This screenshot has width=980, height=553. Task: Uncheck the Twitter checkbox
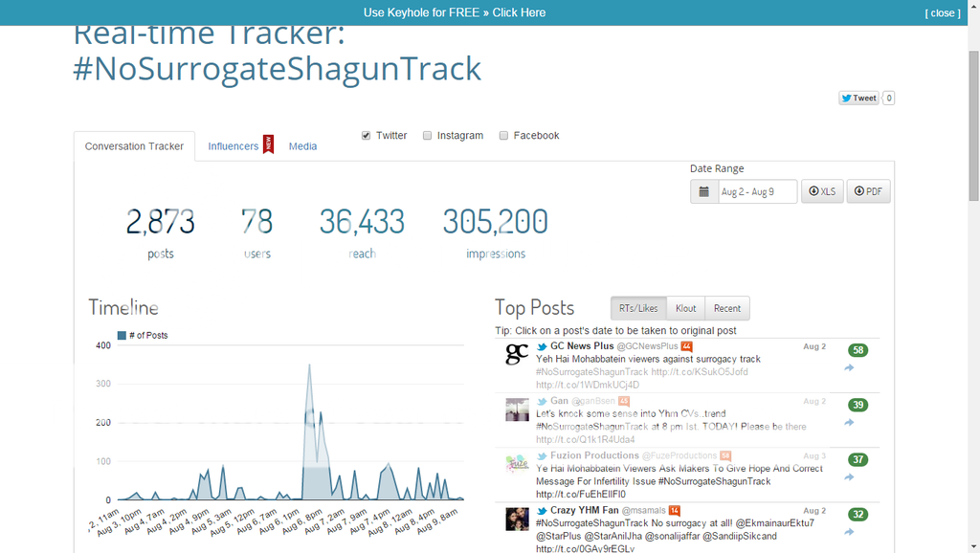coord(367,136)
